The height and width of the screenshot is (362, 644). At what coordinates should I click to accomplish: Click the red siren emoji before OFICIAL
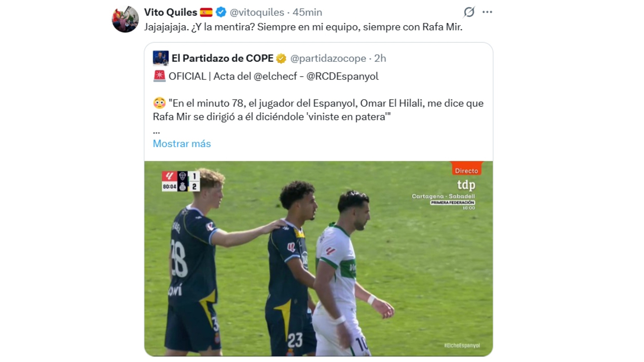(x=159, y=76)
